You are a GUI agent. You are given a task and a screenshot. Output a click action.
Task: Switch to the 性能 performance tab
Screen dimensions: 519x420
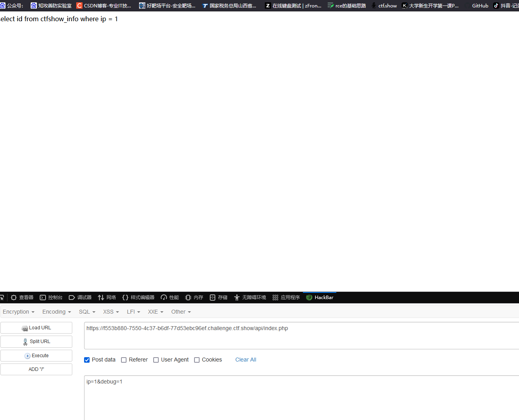point(170,298)
